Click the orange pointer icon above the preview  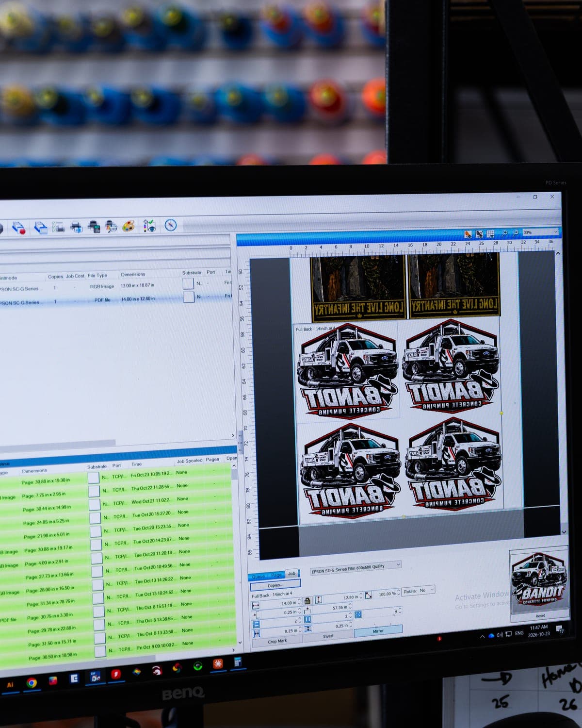coord(468,234)
